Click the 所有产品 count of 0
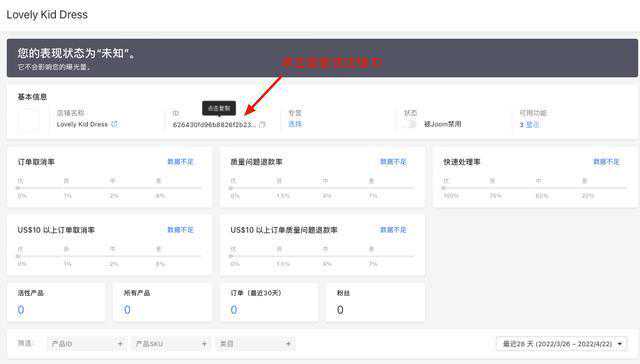 coord(127,310)
